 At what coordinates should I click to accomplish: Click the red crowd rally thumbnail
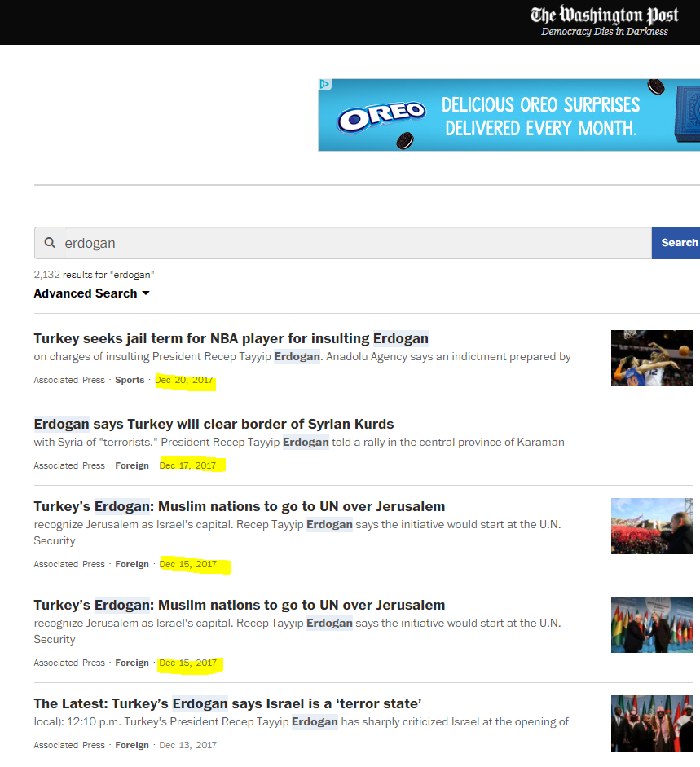[651, 526]
